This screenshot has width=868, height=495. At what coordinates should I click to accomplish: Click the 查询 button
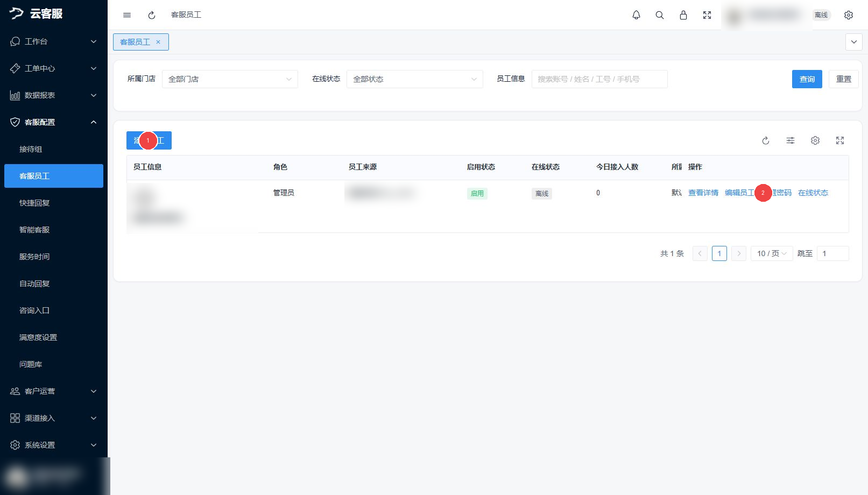[x=807, y=79]
